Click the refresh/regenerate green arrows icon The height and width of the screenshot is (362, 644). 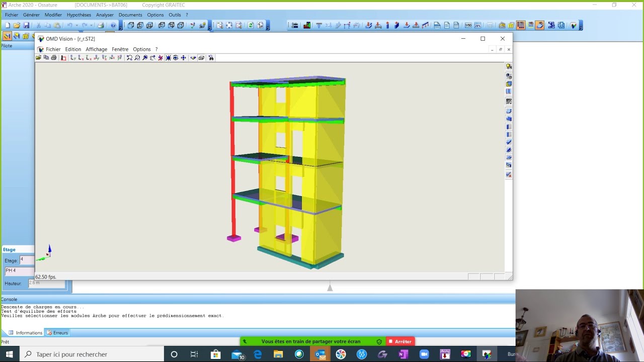click(250, 25)
